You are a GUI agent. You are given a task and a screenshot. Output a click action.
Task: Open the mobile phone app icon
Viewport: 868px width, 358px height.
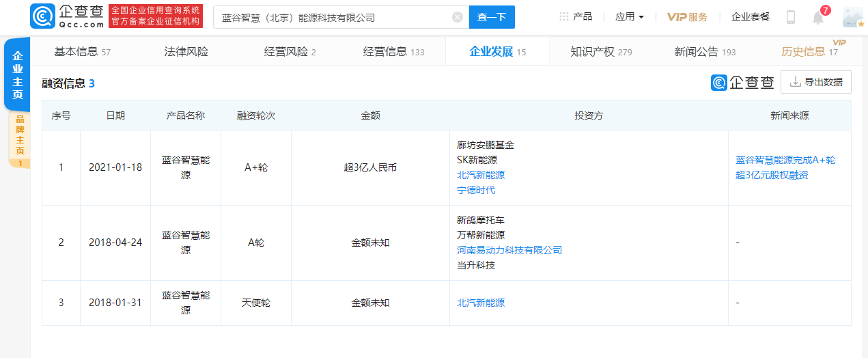click(791, 17)
